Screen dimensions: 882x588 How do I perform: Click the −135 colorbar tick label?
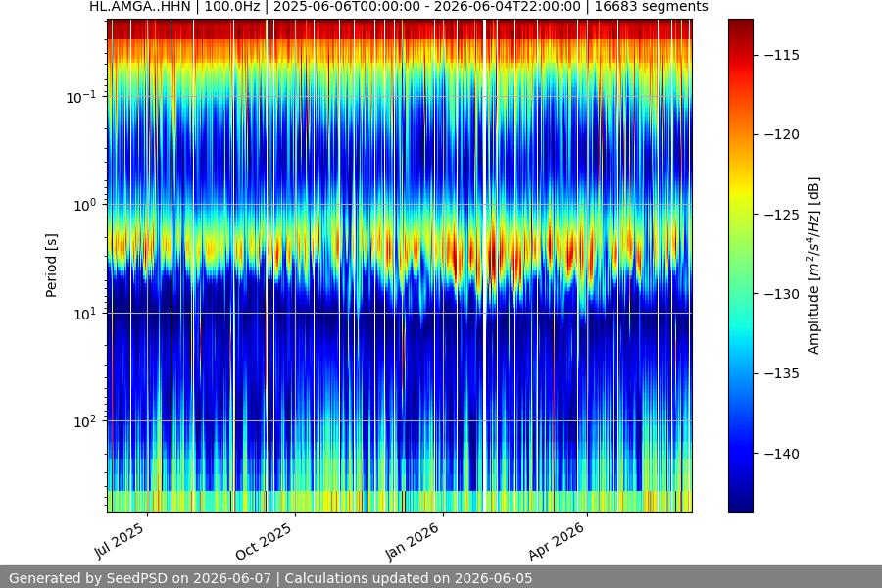point(782,373)
